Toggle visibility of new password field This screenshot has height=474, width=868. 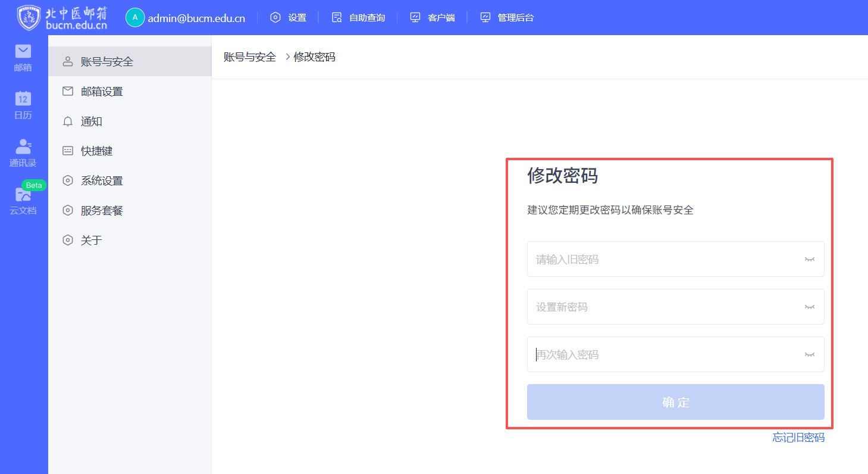(809, 307)
